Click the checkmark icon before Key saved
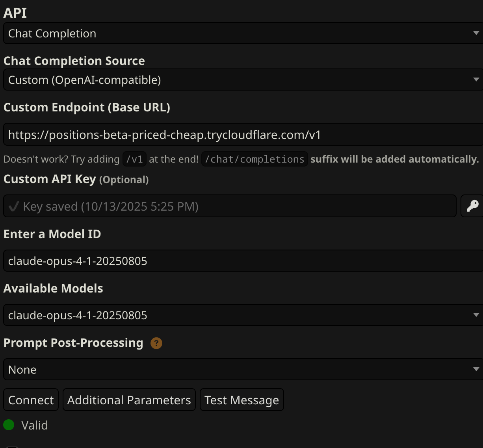 pos(14,207)
